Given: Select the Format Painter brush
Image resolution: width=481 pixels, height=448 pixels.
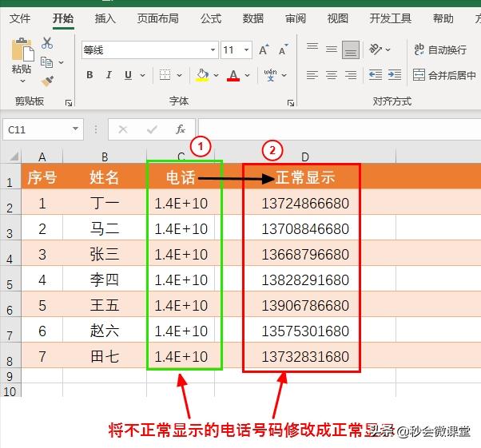Looking at the screenshot, I should click(x=47, y=81).
